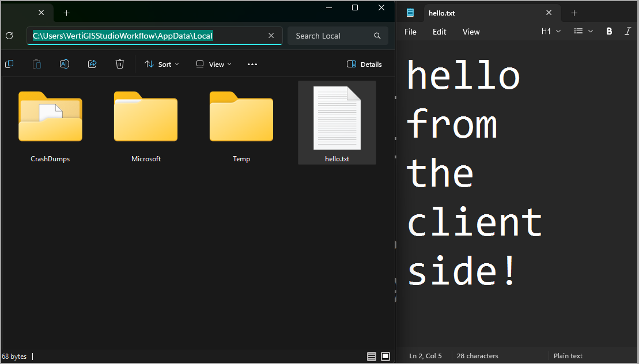Click the Notepad app icon
The height and width of the screenshot is (364, 639).
pos(410,13)
